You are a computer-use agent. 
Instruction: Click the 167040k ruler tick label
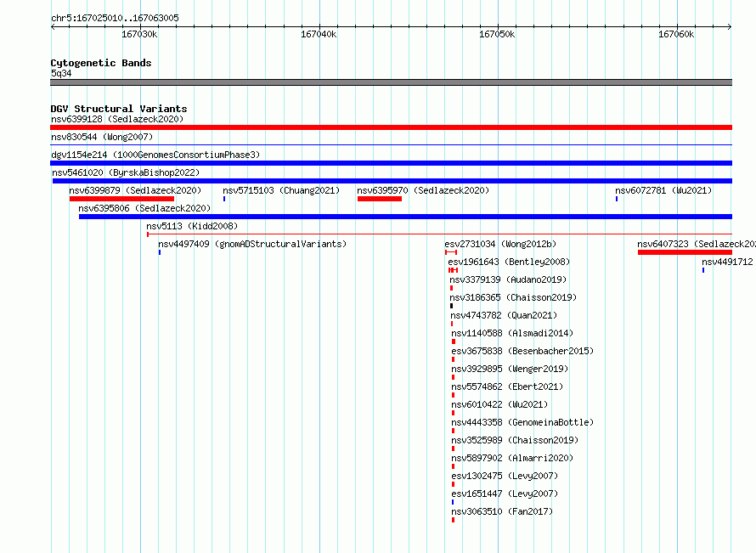pos(319,34)
